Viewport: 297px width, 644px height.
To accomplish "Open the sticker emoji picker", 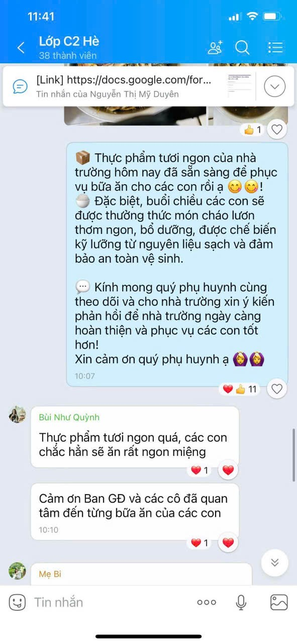I will [x=17, y=602].
